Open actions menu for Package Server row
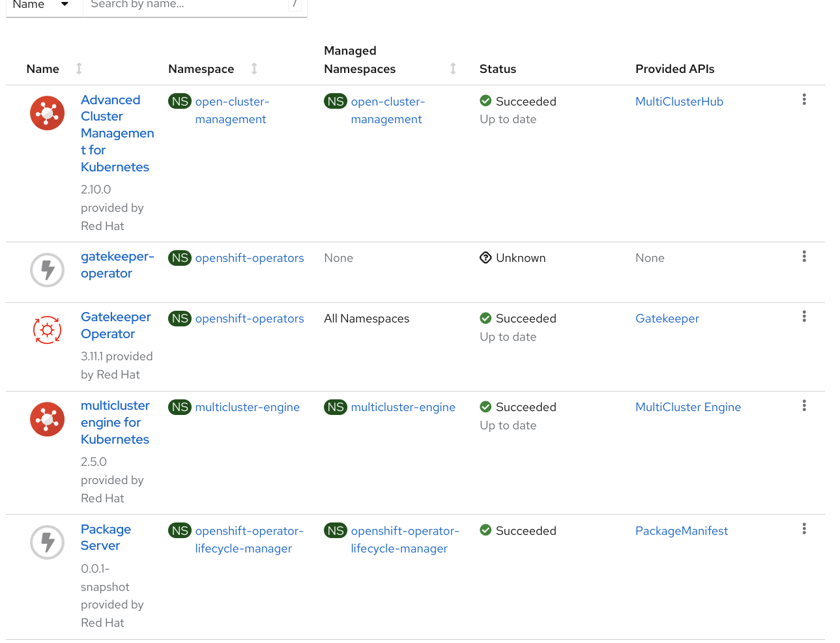The image size is (840, 643). point(804,529)
